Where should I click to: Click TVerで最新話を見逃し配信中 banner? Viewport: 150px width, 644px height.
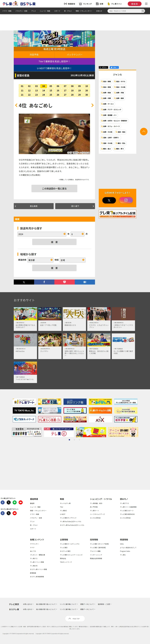54,61
